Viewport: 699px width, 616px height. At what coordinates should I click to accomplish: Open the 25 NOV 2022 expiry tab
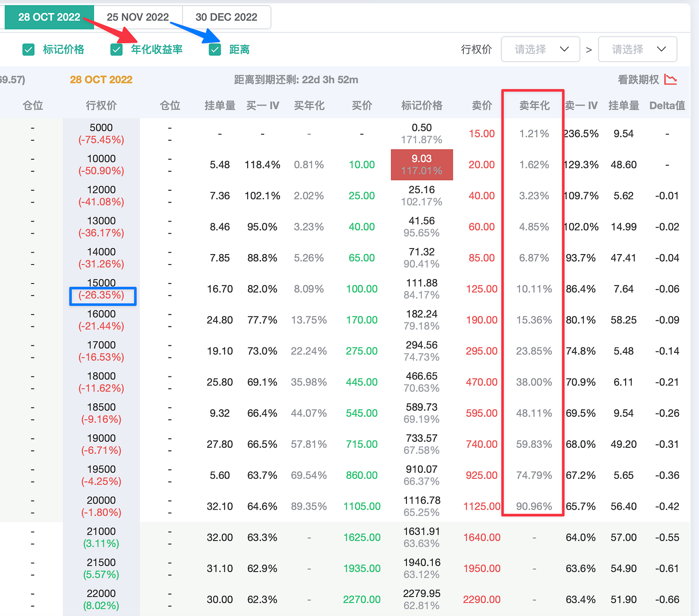[138, 17]
